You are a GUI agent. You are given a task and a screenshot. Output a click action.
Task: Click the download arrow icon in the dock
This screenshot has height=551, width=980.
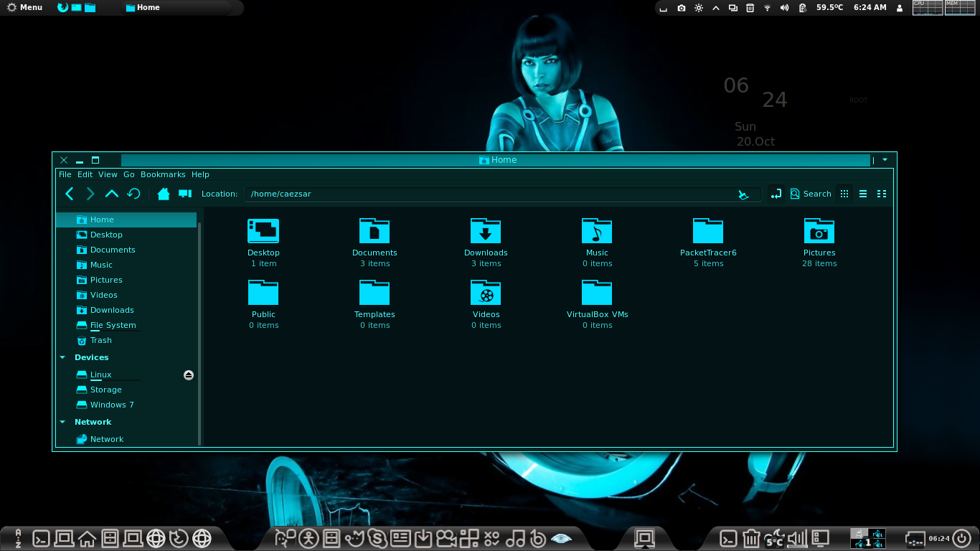click(x=423, y=538)
